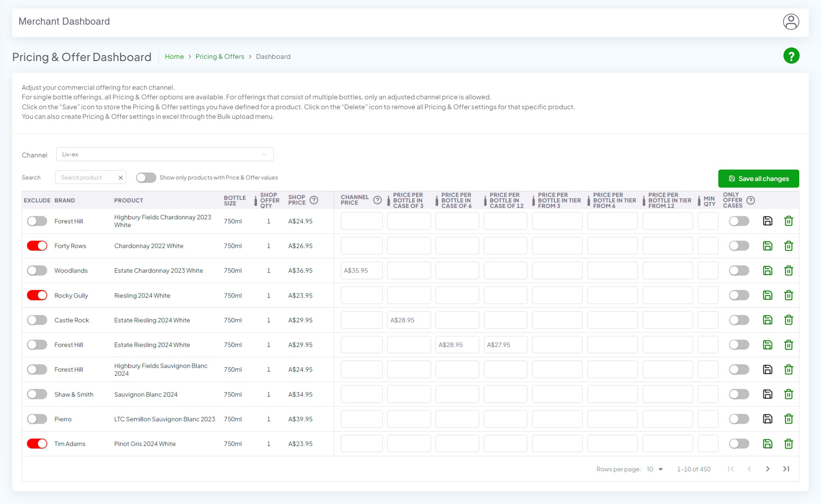Open the user account profile icon
Image resolution: width=821 pixels, height=504 pixels.
(791, 22)
